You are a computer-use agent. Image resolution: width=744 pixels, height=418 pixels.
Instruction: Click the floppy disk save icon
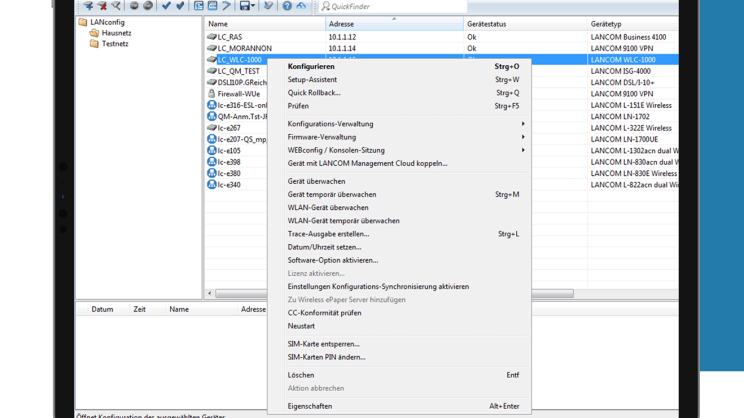point(244,6)
